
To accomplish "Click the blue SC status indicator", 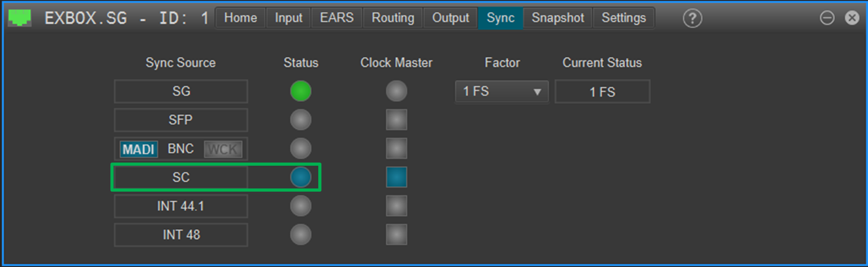I will tap(301, 177).
